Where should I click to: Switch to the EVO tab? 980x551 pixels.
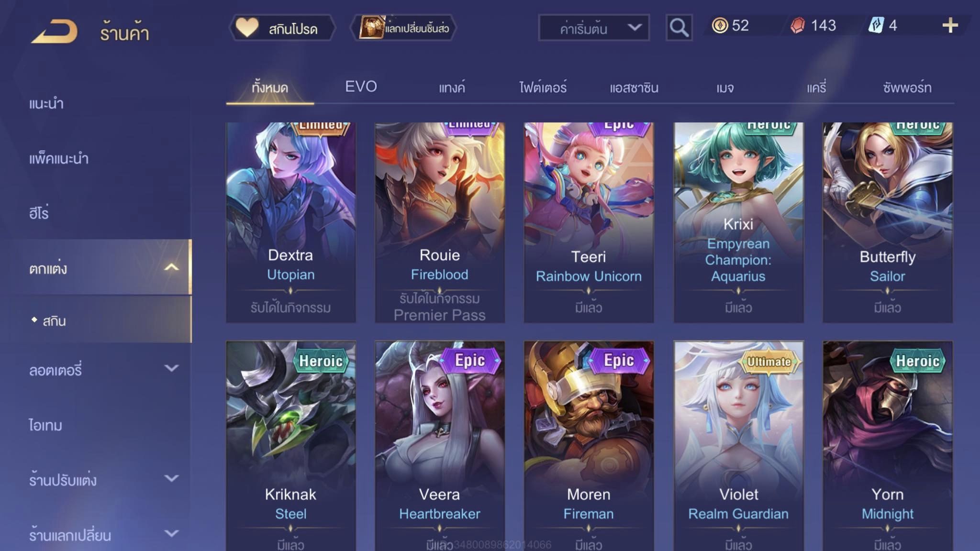(361, 87)
